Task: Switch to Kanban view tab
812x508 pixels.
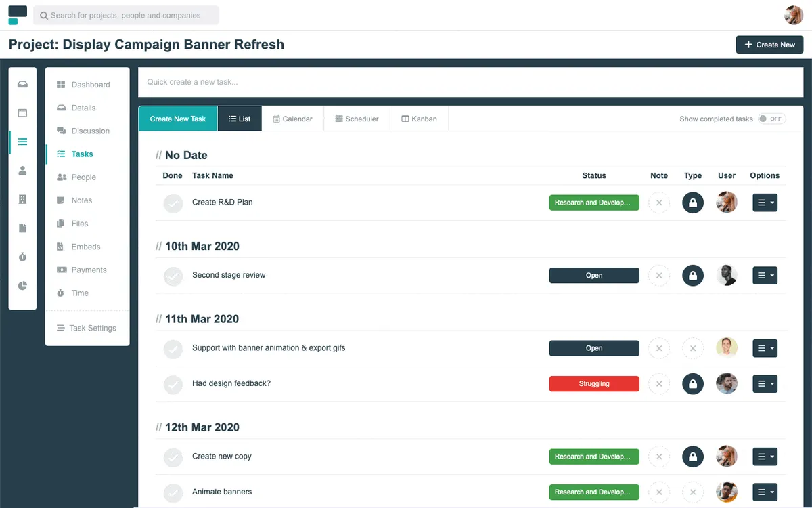Action: pos(419,119)
